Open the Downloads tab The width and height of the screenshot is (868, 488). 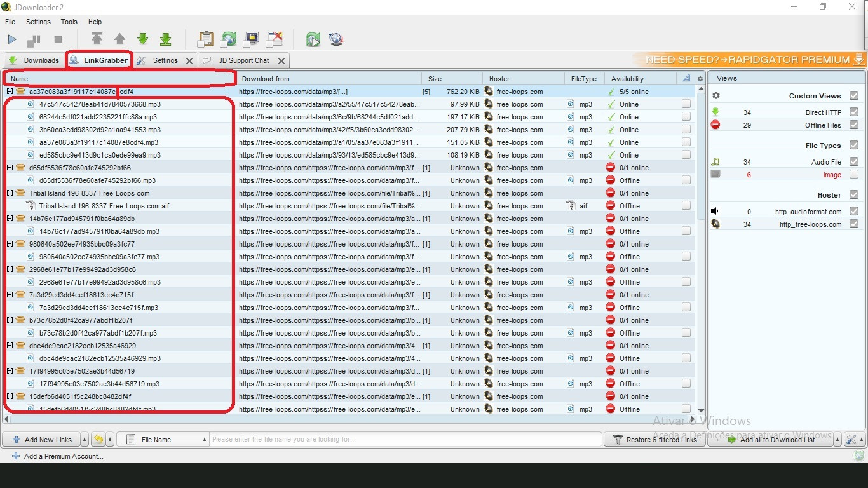[x=34, y=60]
